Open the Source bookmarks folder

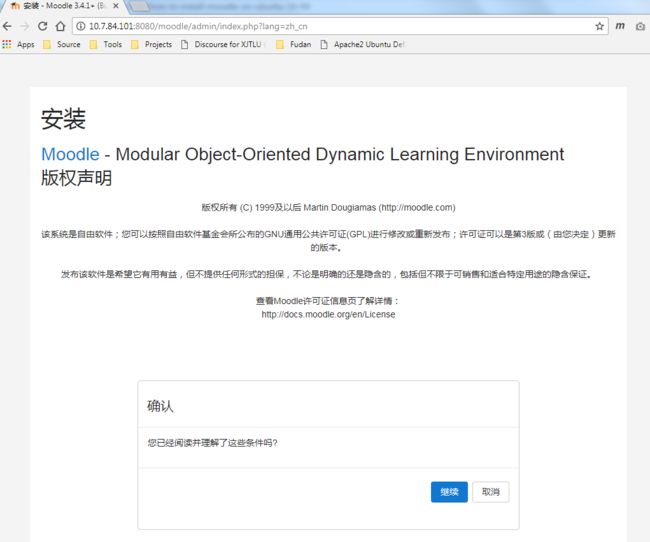point(62,44)
